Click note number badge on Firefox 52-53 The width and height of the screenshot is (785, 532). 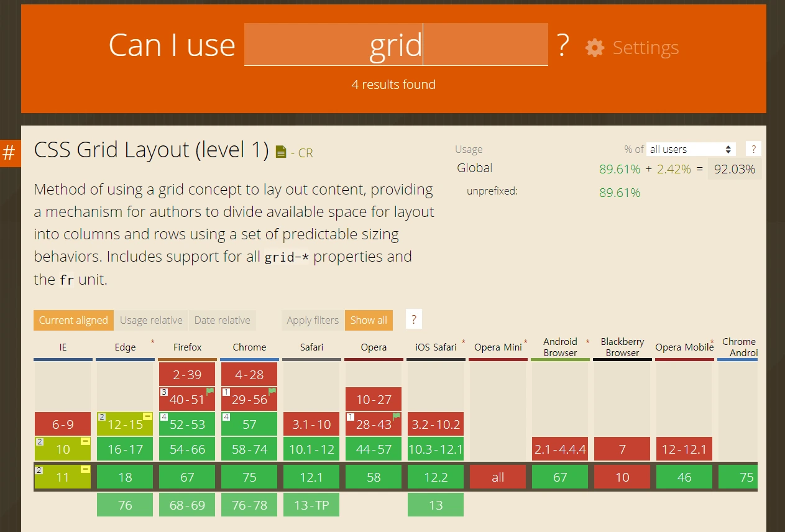(164, 416)
